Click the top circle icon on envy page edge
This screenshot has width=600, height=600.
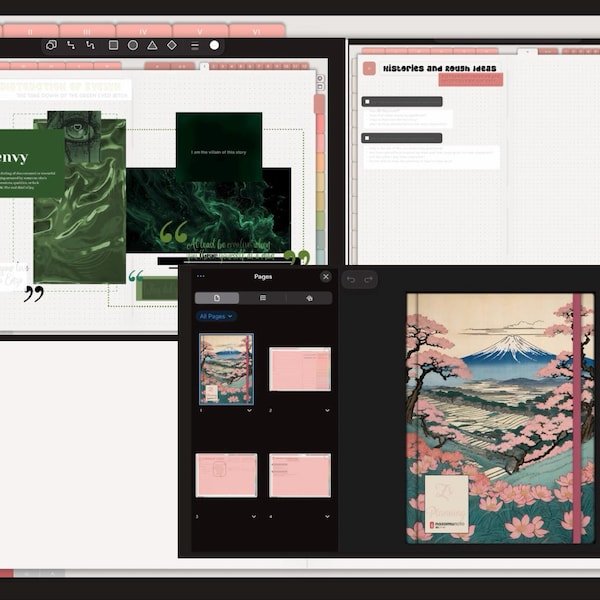point(320,78)
